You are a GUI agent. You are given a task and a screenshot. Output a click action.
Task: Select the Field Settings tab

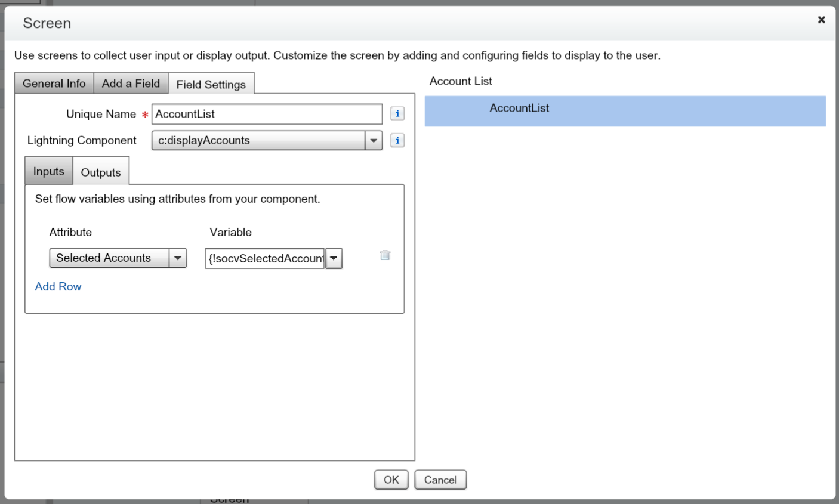coord(211,84)
